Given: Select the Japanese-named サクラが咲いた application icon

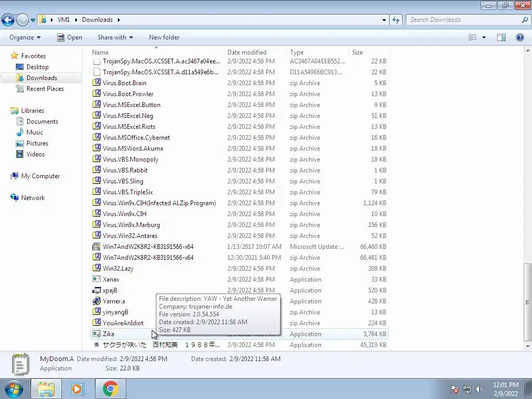Looking at the screenshot, I should [97, 345].
